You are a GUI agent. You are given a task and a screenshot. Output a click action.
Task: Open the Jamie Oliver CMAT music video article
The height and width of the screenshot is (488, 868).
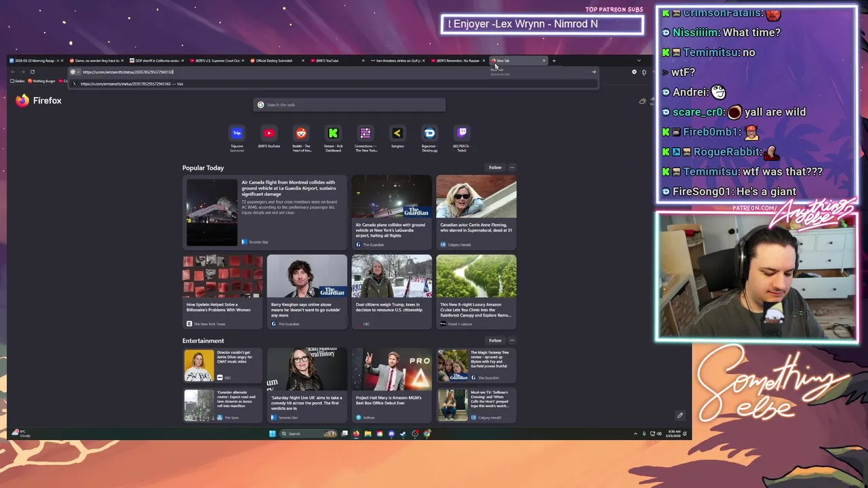pyautogui.click(x=222, y=365)
